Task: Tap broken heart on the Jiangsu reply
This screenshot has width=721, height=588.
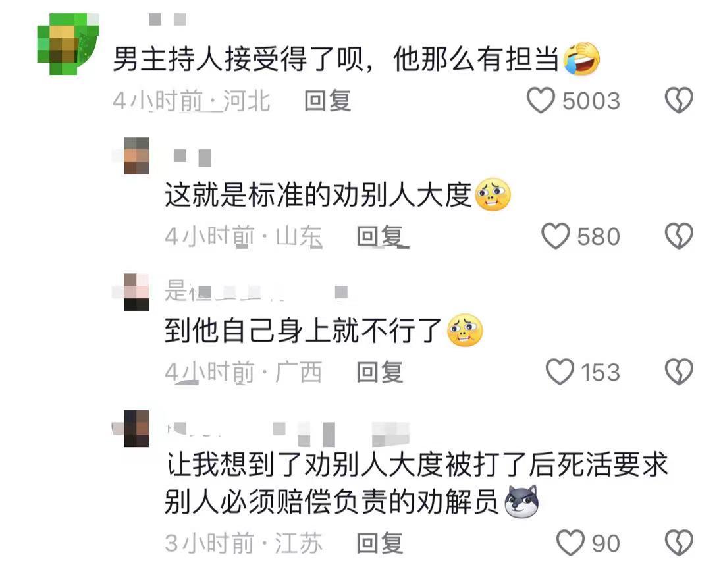Action: [679, 543]
